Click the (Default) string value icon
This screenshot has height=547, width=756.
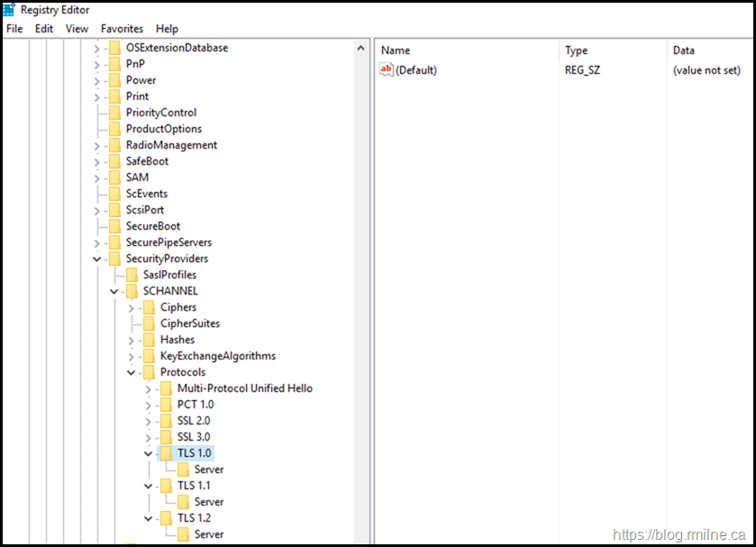pos(387,70)
